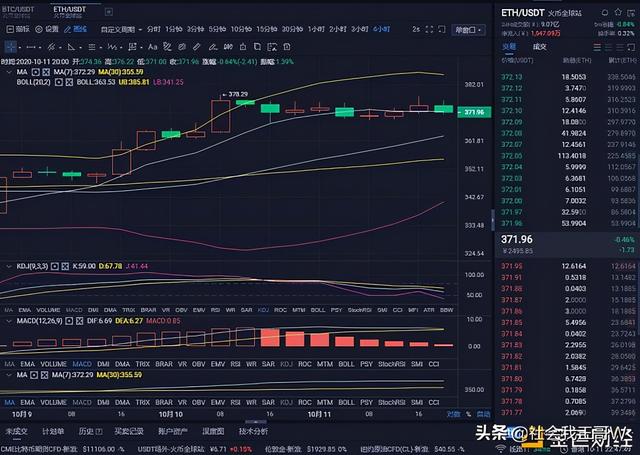The height and width of the screenshot is (455, 640).
Task: Open the chart settings button
Action: (47, 29)
